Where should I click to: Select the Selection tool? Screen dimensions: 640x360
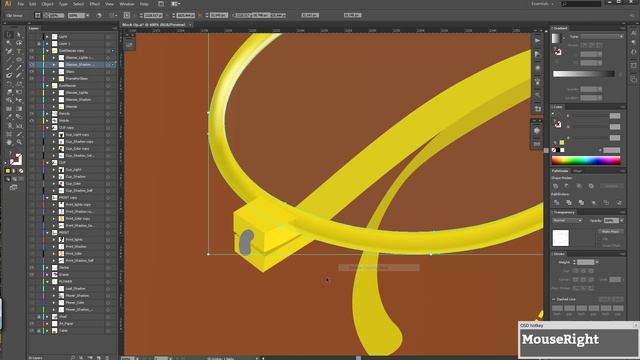tap(9, 35)
